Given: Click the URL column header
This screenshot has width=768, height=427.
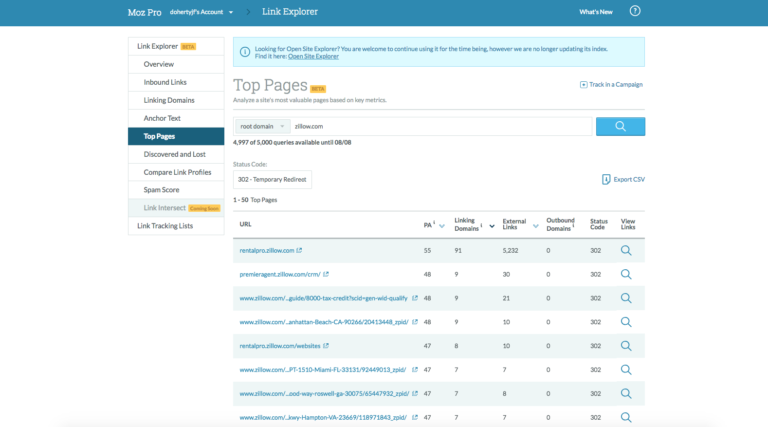Looking at the screenshot, I should [x=245, y=224].
